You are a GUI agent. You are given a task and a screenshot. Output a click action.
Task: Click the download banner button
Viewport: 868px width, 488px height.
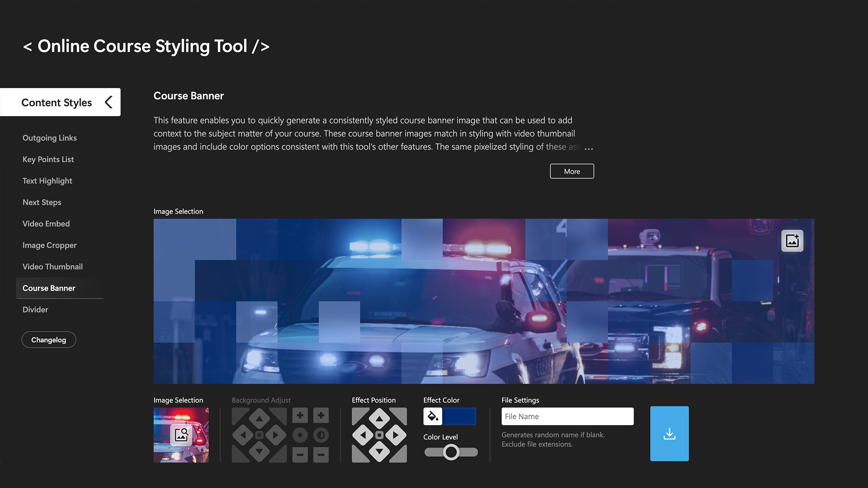(x=669, y=434)
